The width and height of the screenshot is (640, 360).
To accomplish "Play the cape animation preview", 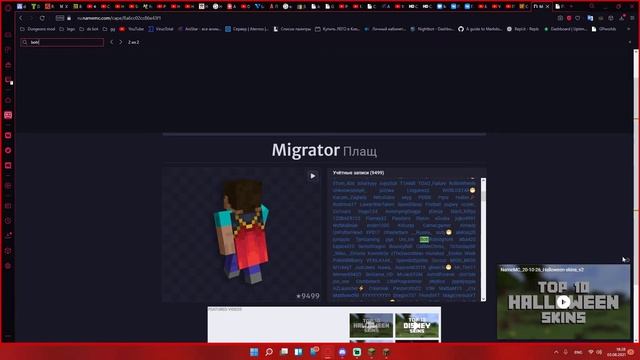I will point(313,176).
